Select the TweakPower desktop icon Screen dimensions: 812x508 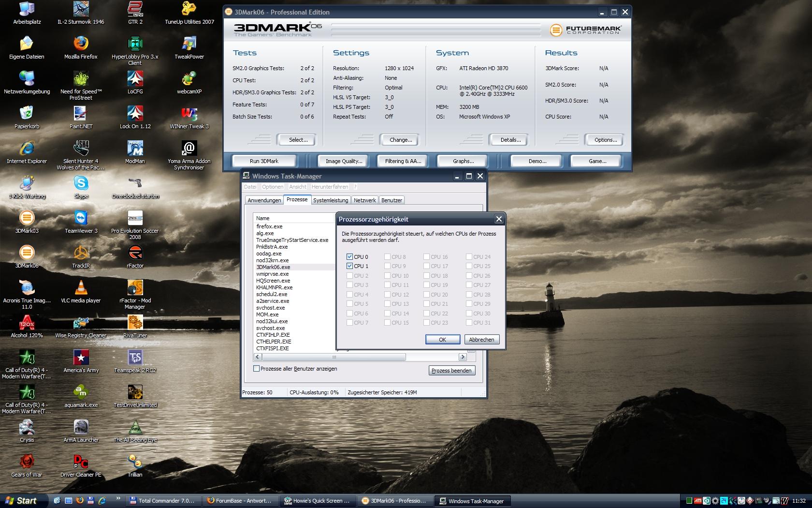189,47
